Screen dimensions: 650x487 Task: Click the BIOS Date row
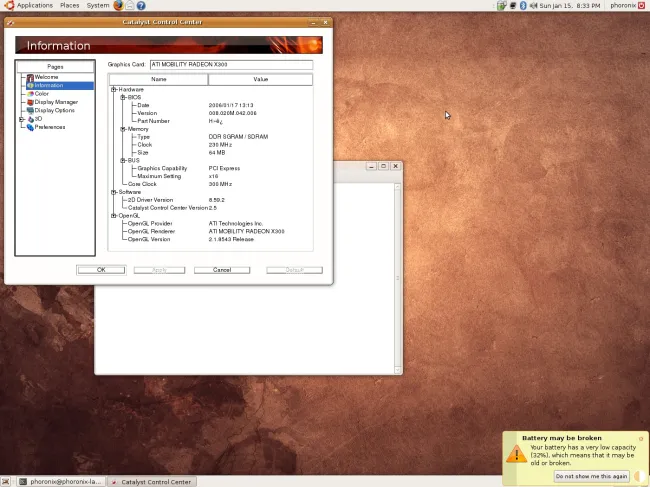tap(211, 105)
